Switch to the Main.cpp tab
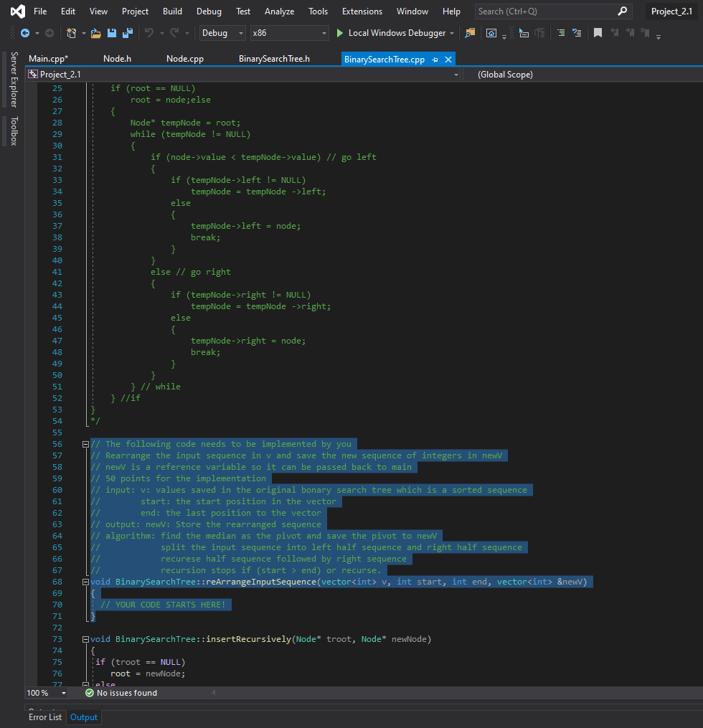Image resolution: width=703 pixels, height=728 pixels. tap(48, 59)
